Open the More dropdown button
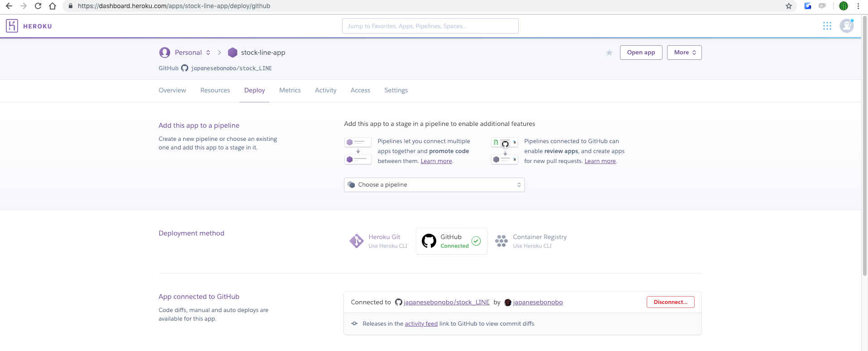Screen dimensions: 868x351 684,53
